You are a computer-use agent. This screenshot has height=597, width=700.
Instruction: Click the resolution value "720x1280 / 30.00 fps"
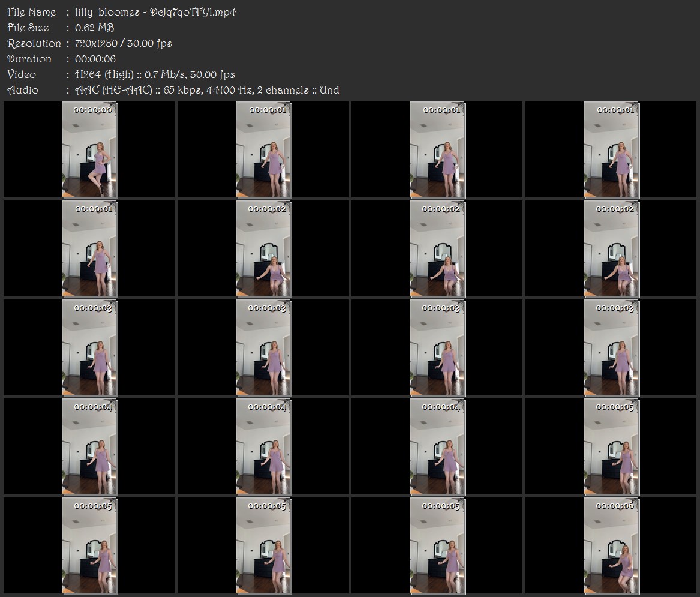(123, 43)
